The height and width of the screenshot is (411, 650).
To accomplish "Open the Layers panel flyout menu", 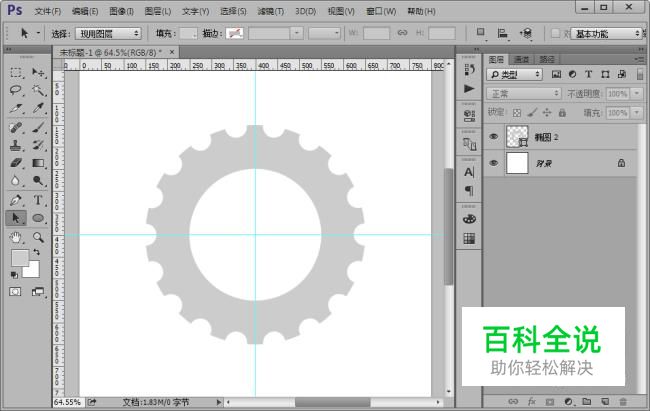I will pyautogui.click(x=640, y=60).
